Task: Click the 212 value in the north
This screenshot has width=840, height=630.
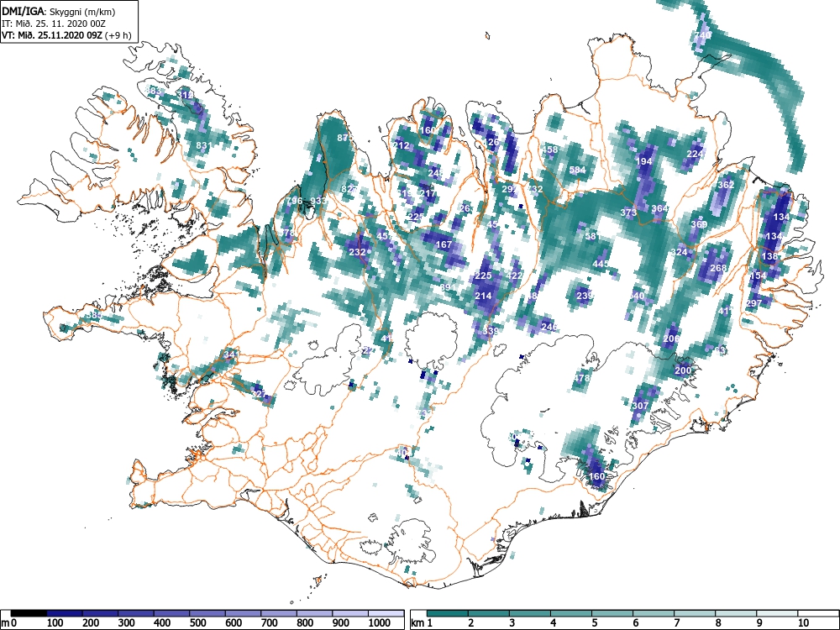Action: coord(402,145)
